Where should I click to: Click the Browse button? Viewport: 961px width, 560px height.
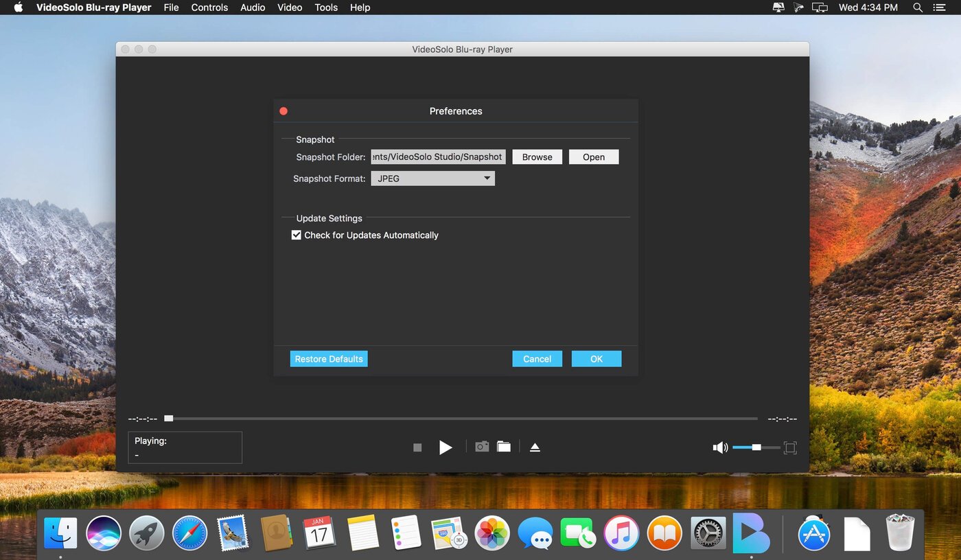(537, 157)
